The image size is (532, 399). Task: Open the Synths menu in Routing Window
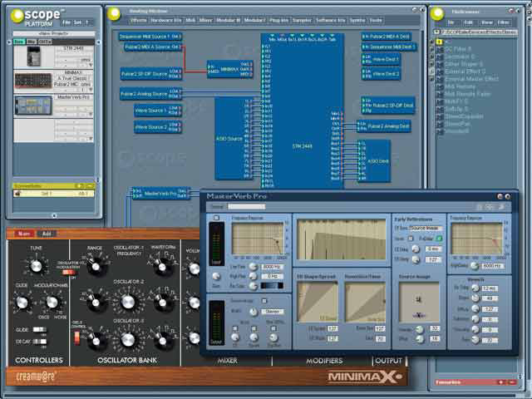(357, 20)
